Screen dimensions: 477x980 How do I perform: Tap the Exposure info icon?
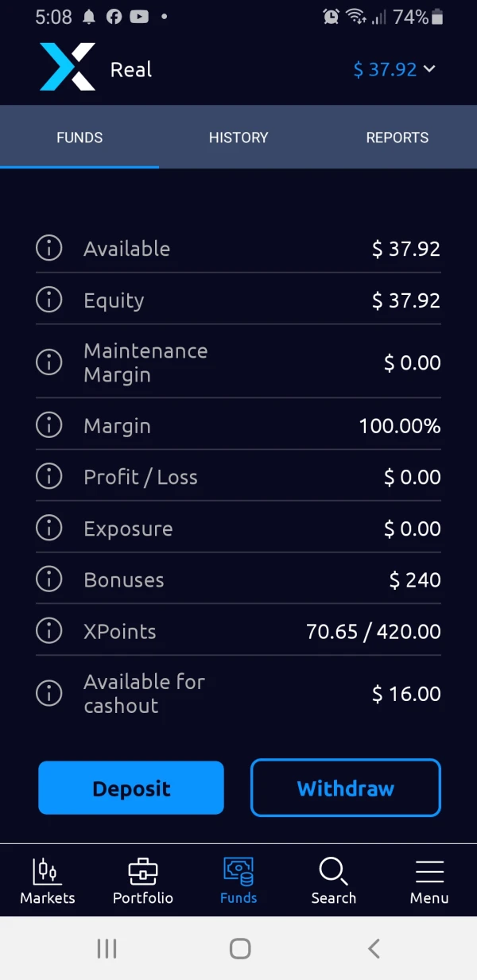[x=49, y=528]
